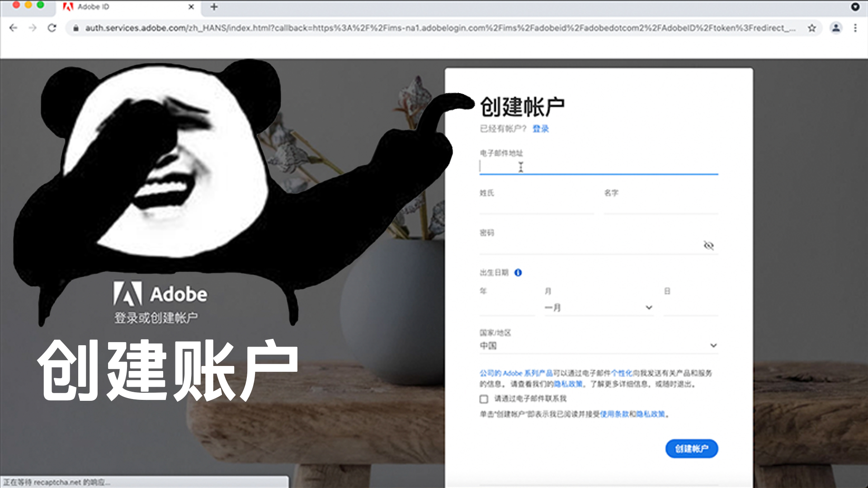Check the 请通过电子邮件联系我 checkbox
This screenshot has width=868, height=488.
coord(484,399)
